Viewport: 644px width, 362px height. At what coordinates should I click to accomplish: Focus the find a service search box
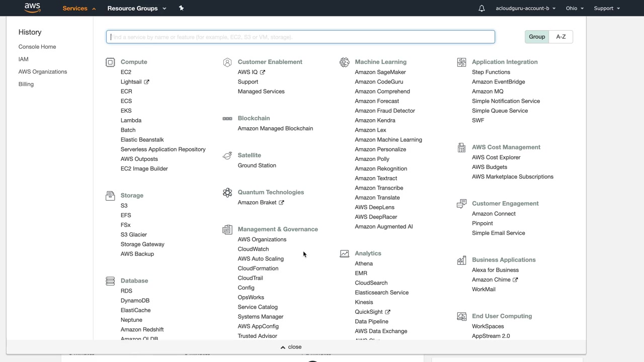click(300, 37)
